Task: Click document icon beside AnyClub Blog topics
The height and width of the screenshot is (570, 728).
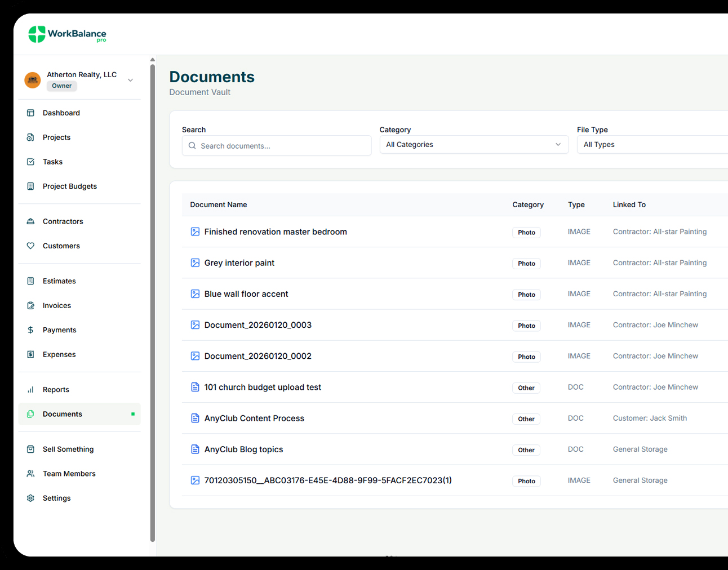Action: pos(195,449)
